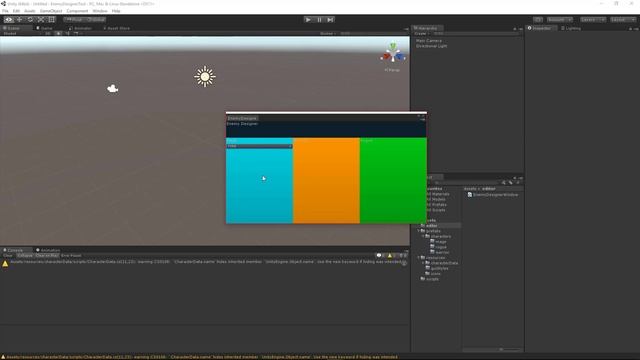Select the Hand tool in the toolbar
The width and height of the screenshot is (640, 360).
point(9,20)
